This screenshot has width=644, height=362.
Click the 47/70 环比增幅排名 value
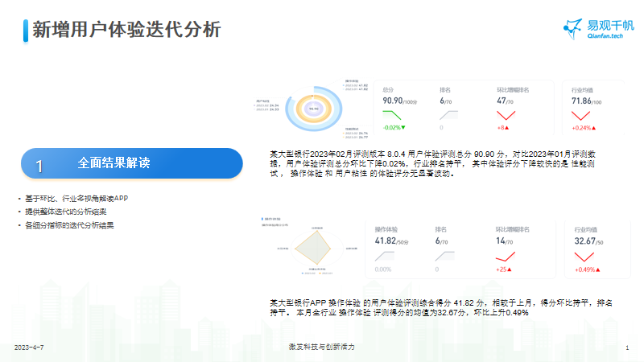coord(505,101)
